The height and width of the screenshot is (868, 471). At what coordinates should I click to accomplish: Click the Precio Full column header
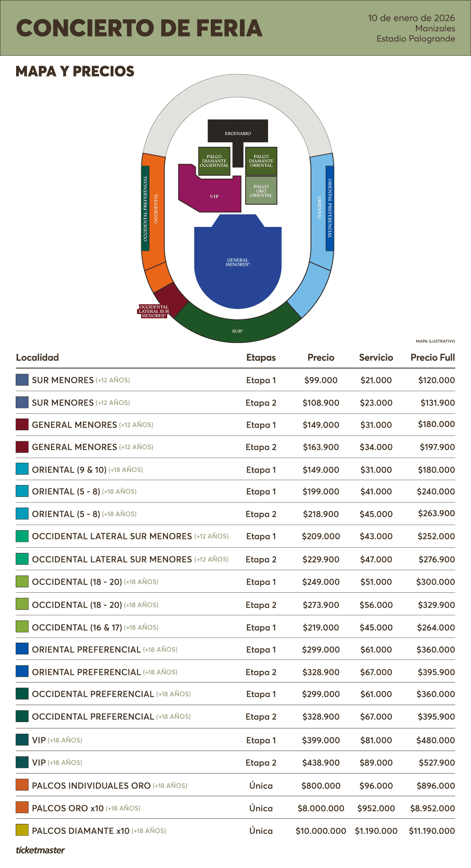point(433,357)
